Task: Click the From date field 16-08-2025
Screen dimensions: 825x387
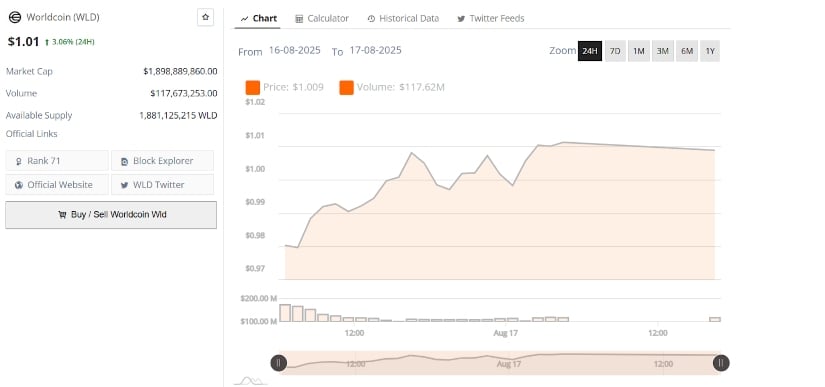Action: click(x=295, y=50)
